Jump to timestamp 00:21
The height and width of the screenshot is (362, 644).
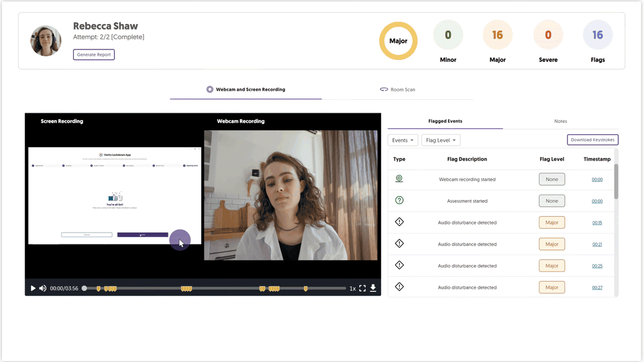coord(597,244)
